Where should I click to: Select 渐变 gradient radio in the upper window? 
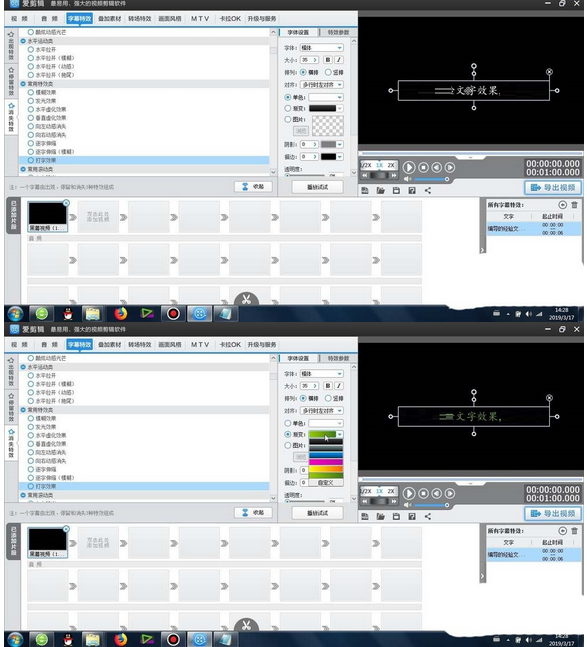pyautogui.click(x=288, y=109)
